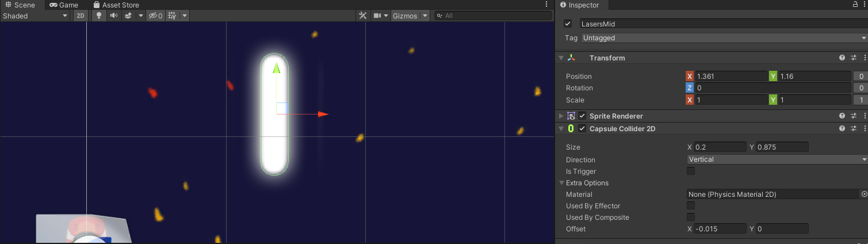Image resolution: width=868 pixels, height=244 pixels.
Task: Click collider Size Y field 0.875
Action: coord(782,147)
